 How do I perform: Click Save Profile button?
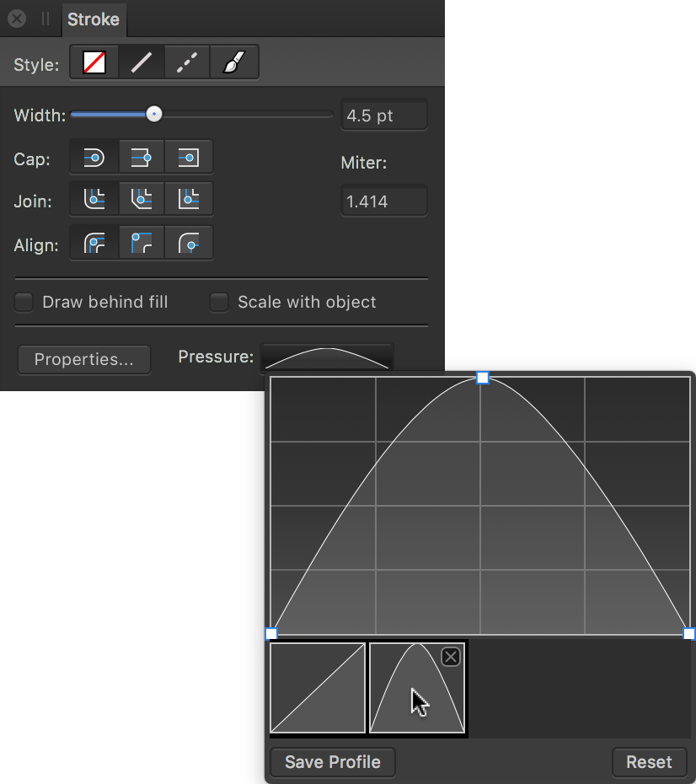pos(333,762)
